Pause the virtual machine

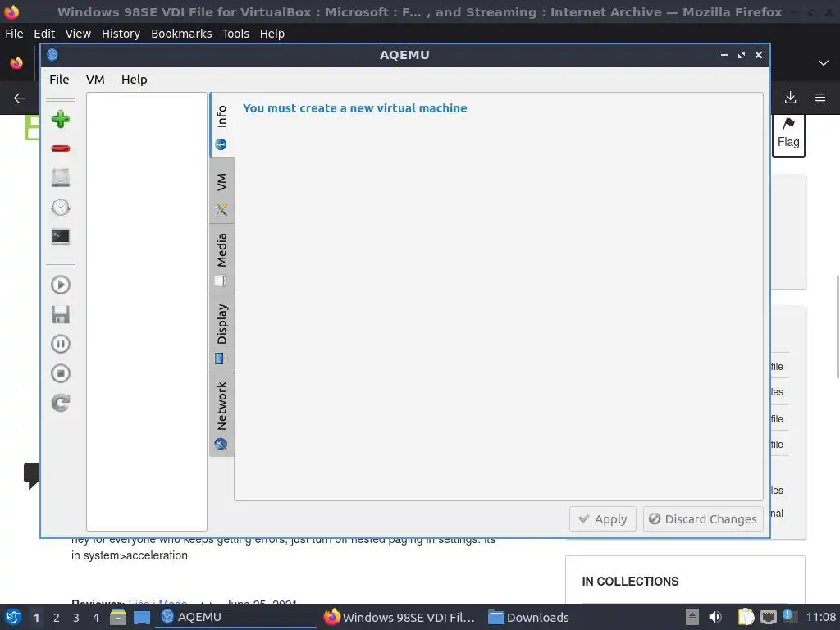[61, 344]
